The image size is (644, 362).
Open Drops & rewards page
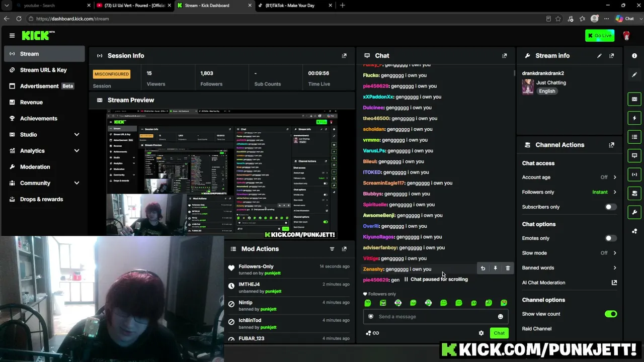point(44,199)
